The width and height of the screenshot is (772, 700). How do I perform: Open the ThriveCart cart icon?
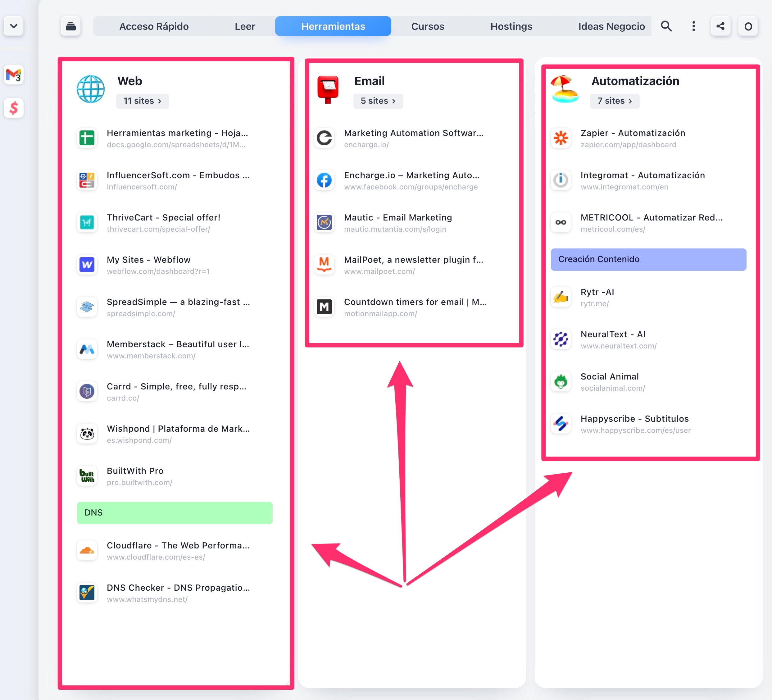(x=87, y=222)
